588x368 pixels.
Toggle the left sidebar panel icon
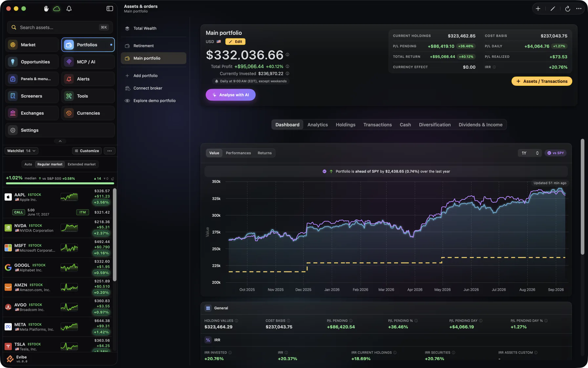point(110,9)
